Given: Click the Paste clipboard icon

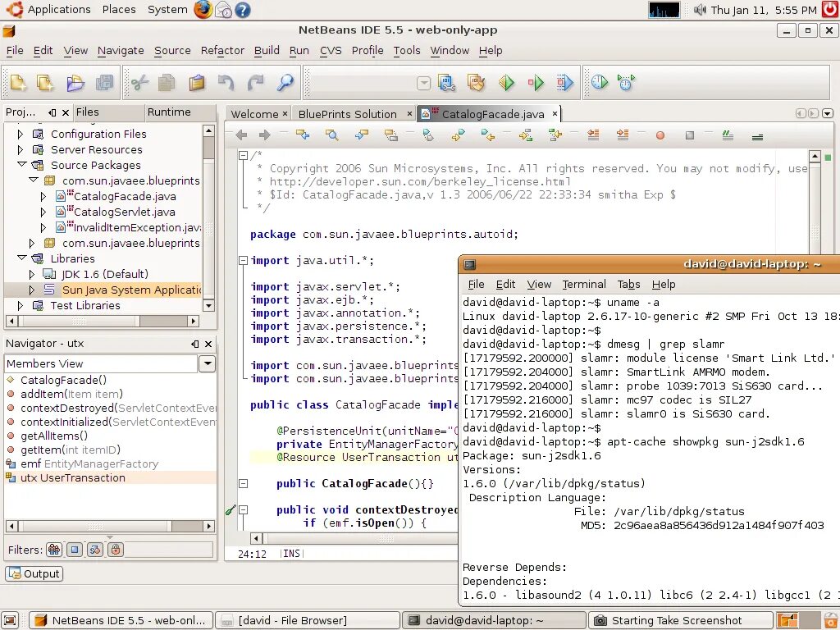Looking at the screenshot, I should 197,83.
